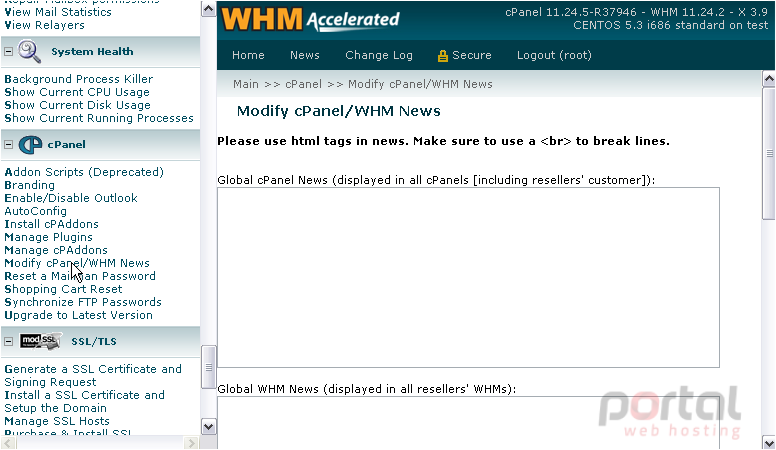The image size is (776, 450).
Task: Open Manage cPAddons link
Action: (56, 250)
